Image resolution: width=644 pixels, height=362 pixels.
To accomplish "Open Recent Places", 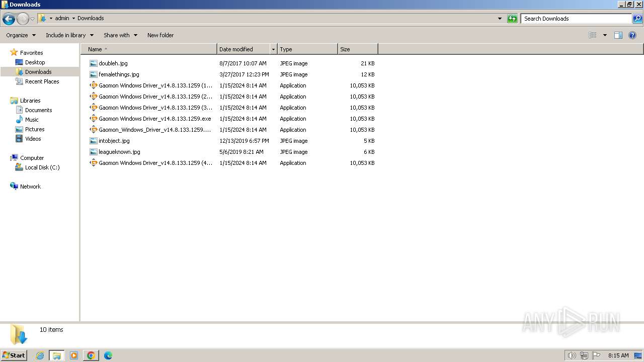I will 42,81.
